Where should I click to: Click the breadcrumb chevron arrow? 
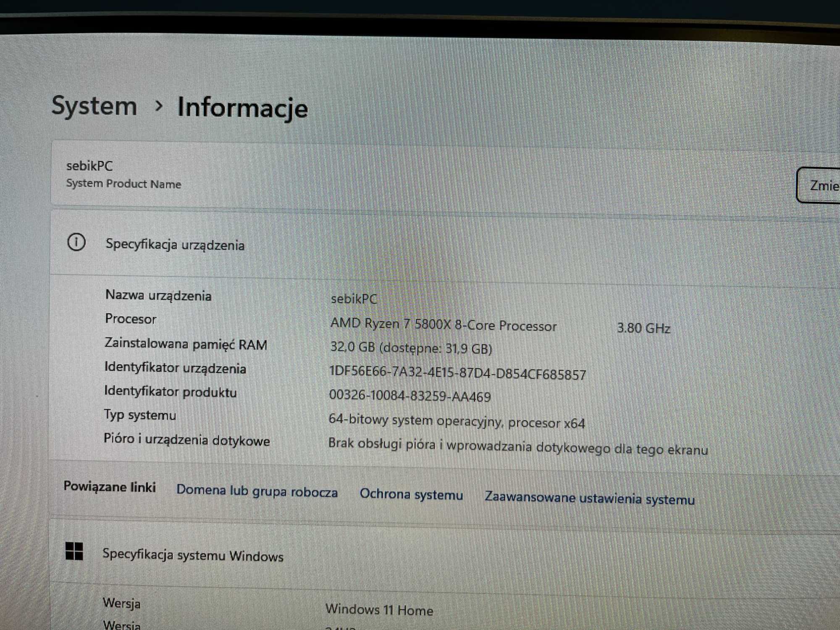pyautogui.click(x=158, y=106)
